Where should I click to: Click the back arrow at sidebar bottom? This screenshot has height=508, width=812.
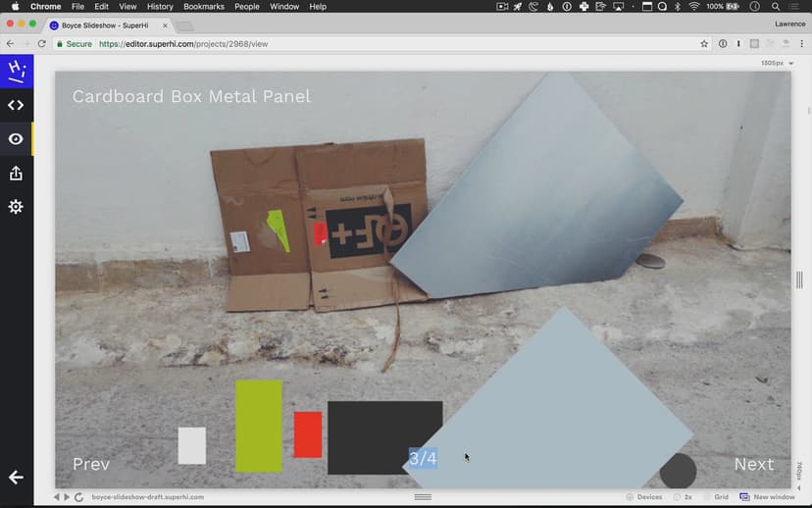point(16,478)
